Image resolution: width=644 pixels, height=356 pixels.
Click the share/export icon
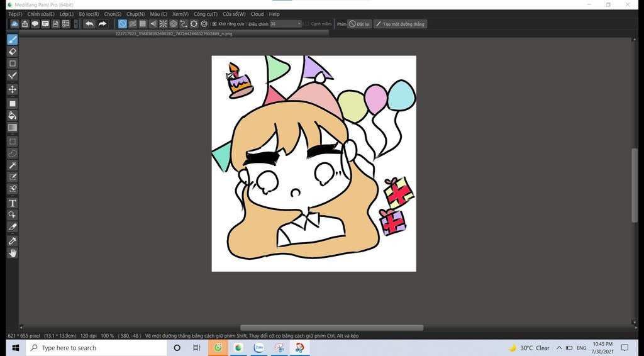(25, 24)
